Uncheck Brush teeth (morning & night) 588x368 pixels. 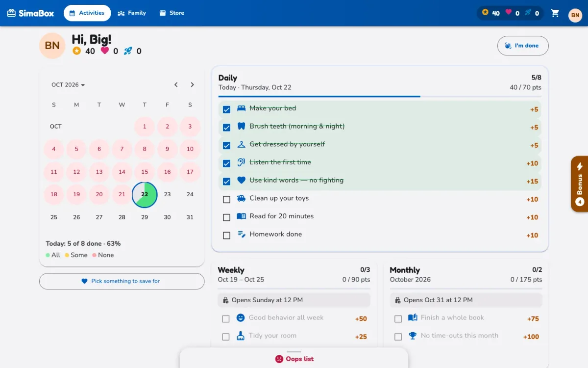[226, 128]
